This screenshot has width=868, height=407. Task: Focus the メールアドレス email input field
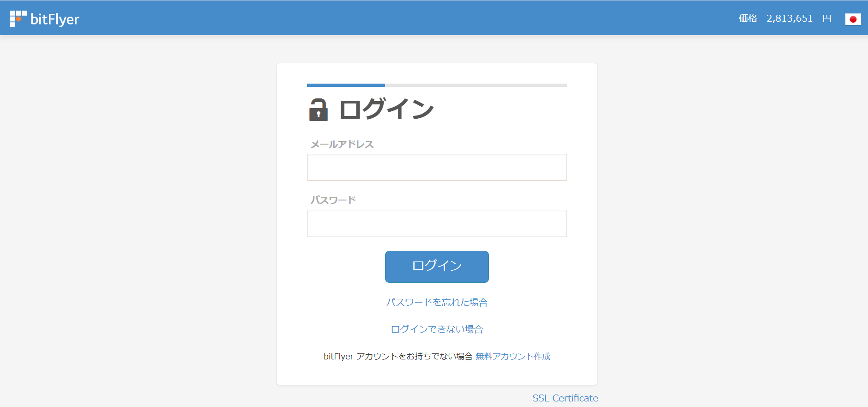tap(437, 167)
